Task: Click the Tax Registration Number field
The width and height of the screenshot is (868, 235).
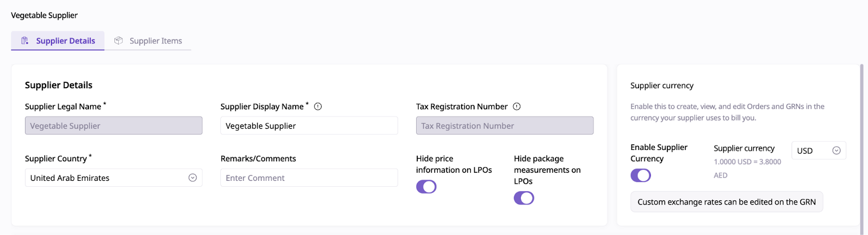Action: 505,126
